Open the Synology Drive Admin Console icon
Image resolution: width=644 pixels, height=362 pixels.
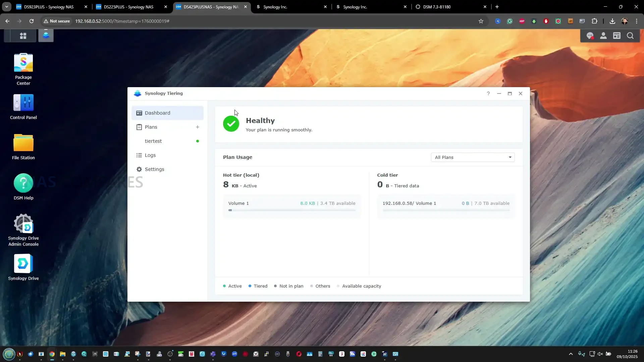pyautogui.click(x=23, y=224)
